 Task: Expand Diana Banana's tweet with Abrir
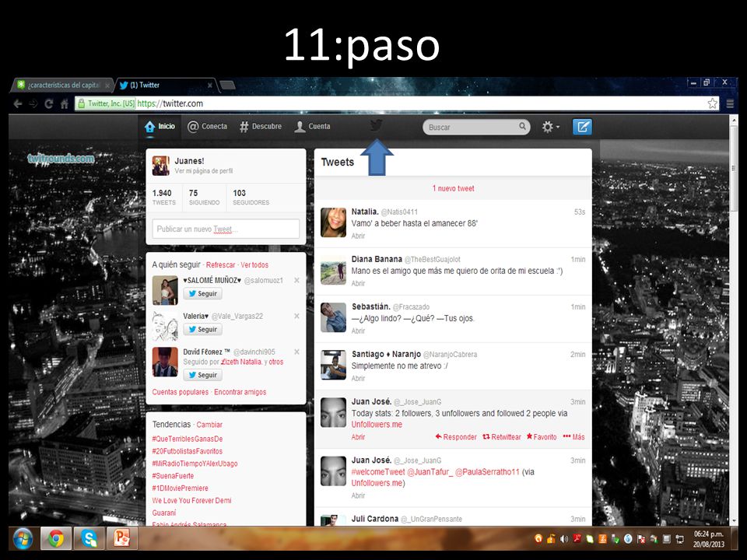tap(358, 283)
